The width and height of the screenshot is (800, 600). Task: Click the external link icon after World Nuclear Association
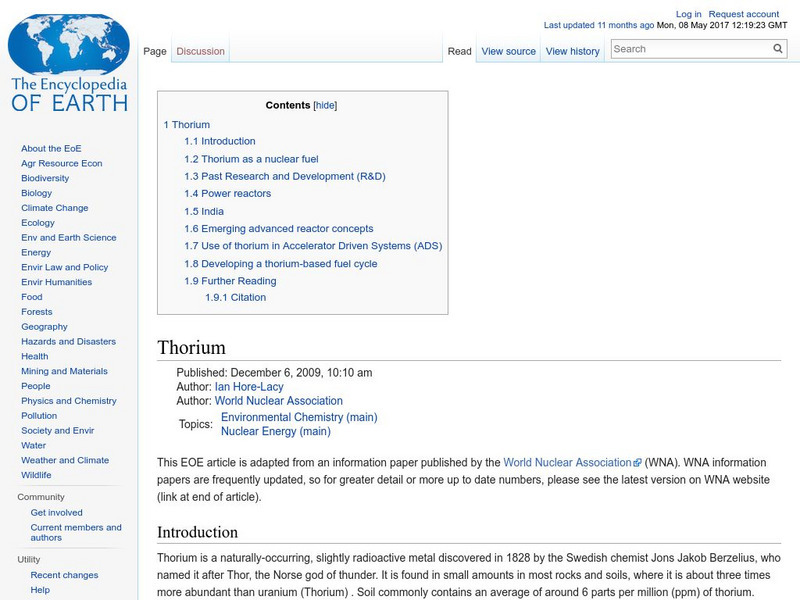(x=637, y=463)
